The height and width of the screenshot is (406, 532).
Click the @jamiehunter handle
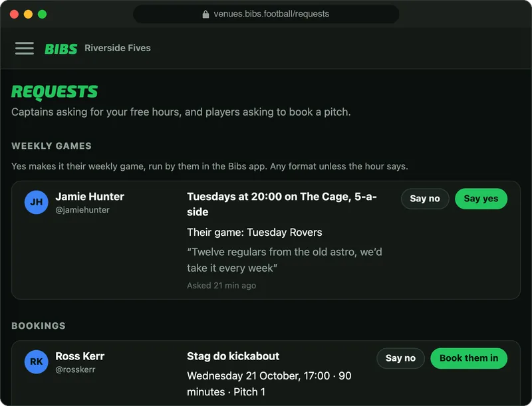click(82, 210)
